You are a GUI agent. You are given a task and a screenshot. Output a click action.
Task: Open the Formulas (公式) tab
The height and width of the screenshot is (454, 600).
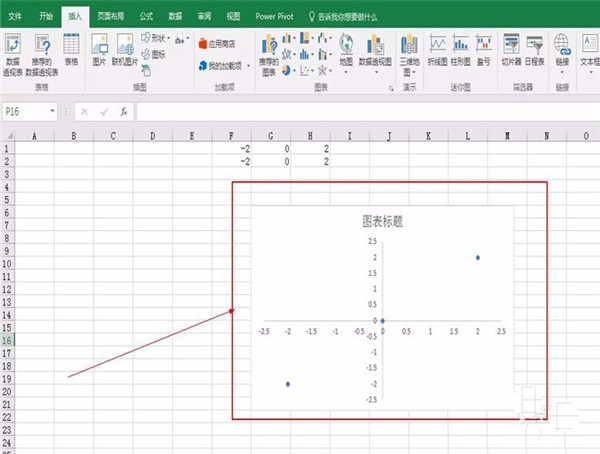146,16
